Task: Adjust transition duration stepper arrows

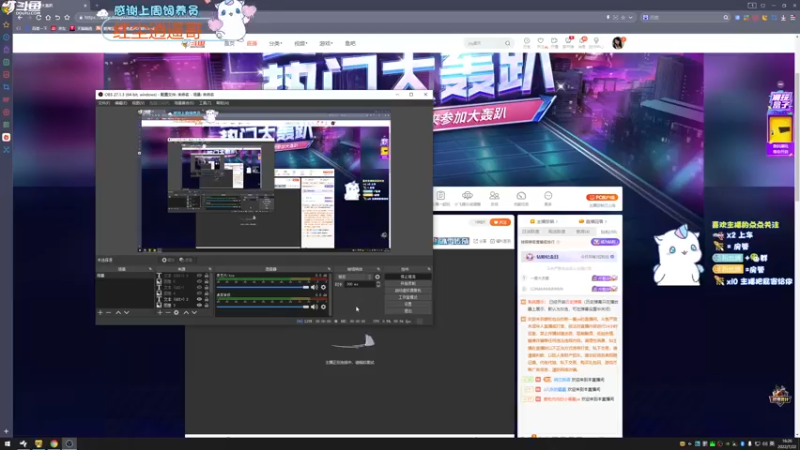Action: [x=378, y=284]
